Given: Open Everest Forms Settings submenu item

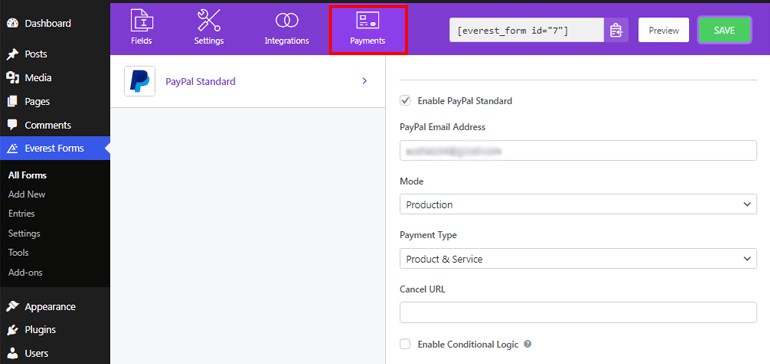Looking at the screenshot, I should [24, 233].
